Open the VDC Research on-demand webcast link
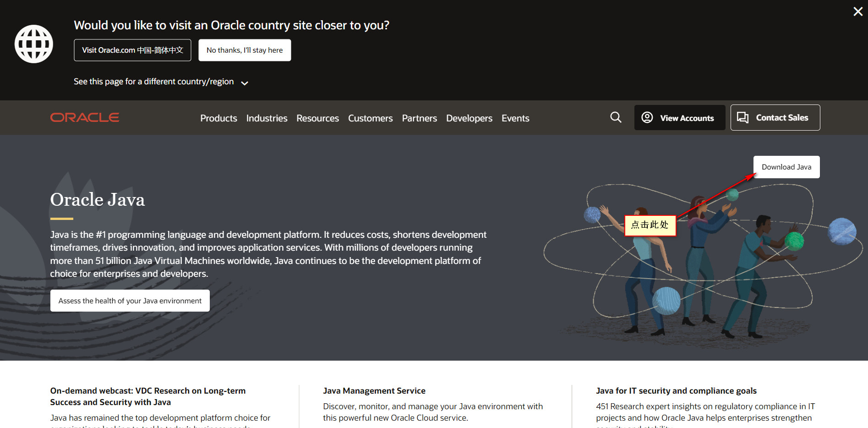 click(148, 396)
